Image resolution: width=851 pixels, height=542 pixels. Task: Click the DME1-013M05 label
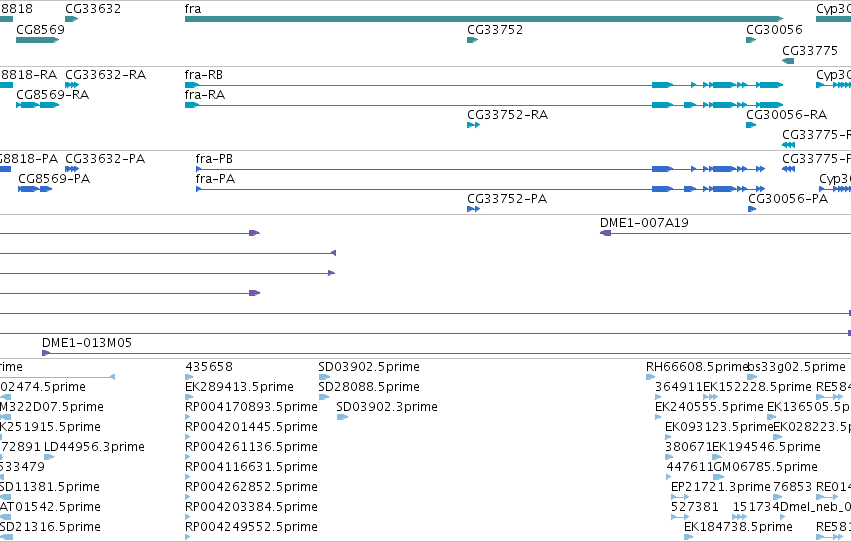point(87,342)
